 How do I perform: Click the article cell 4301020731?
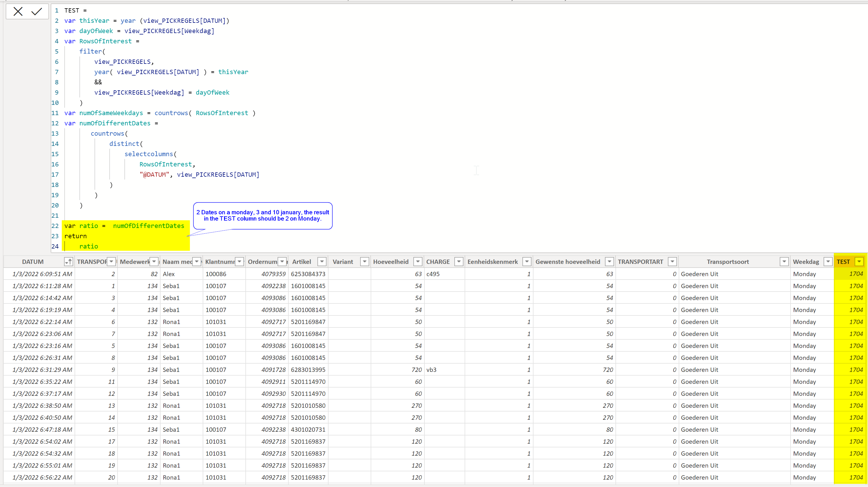(x=308, y=429)
